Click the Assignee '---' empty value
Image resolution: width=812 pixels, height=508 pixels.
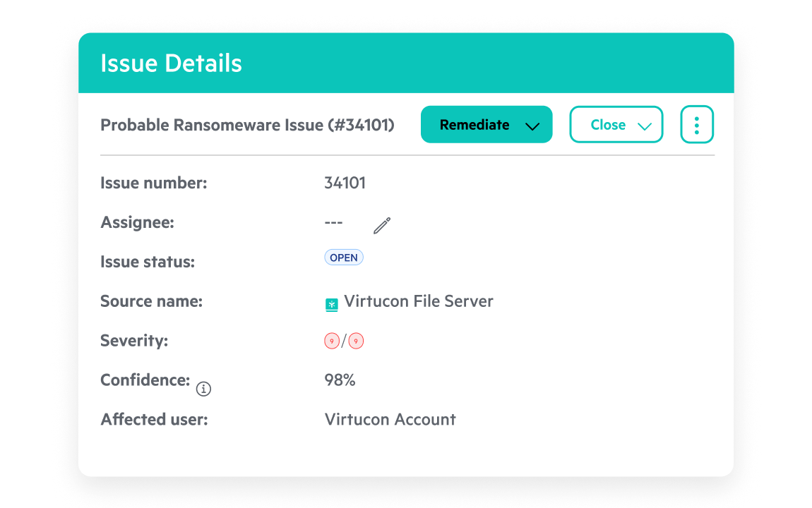333,222
